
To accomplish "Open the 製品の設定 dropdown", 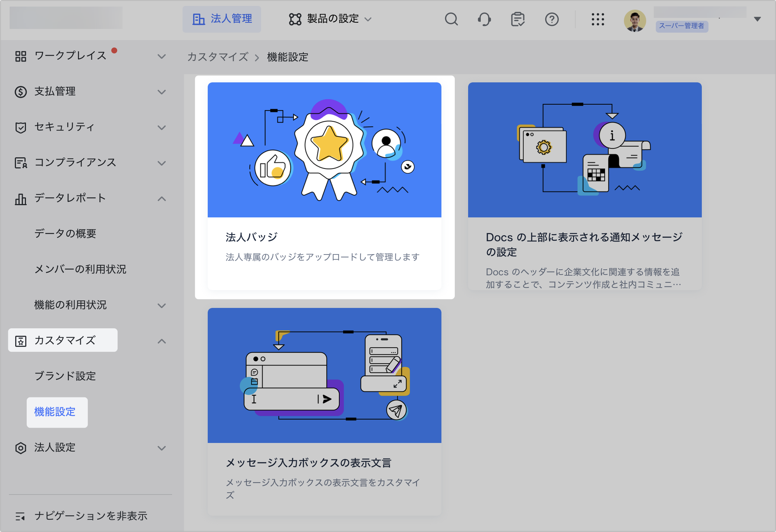I will [330, 19].
